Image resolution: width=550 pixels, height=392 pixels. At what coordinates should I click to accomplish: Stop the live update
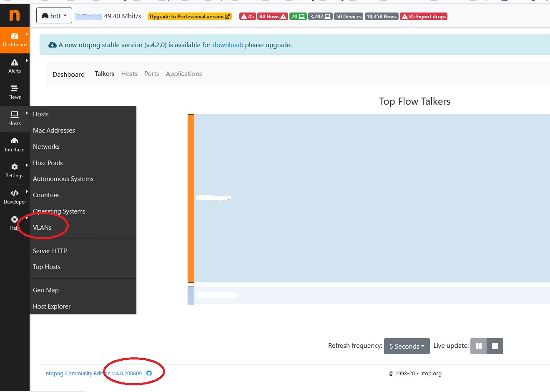495,346
